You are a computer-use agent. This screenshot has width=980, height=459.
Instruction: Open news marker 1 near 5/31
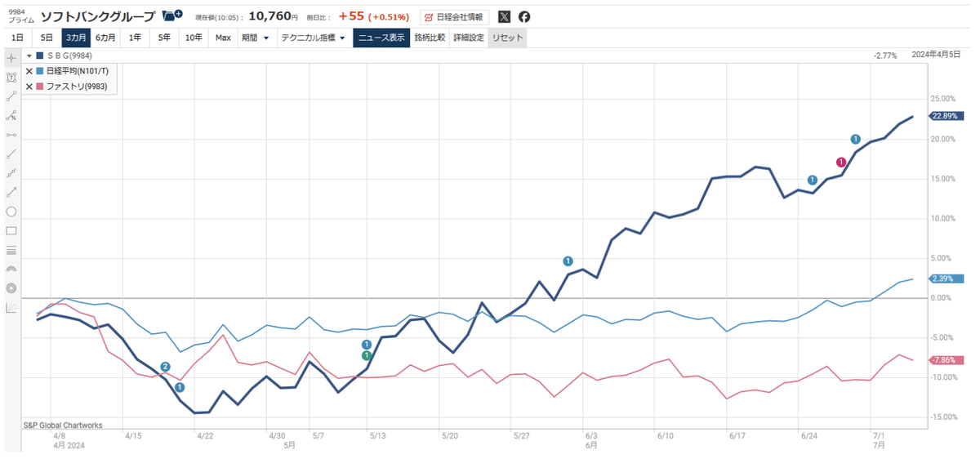[x=568, y=261]
